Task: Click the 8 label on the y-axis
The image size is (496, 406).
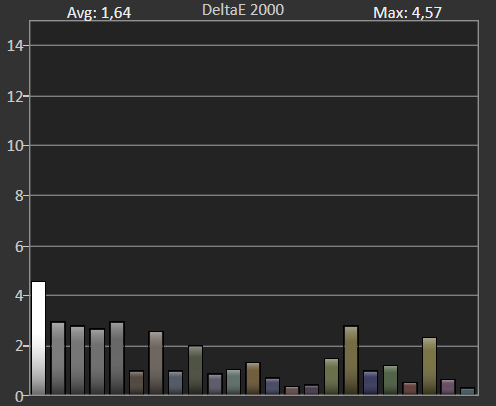Action: pyautogui.click(x=19, y=196)
